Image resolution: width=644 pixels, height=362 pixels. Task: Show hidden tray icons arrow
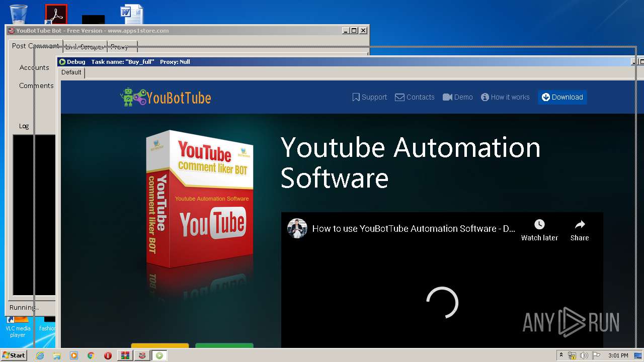(561, 355)
